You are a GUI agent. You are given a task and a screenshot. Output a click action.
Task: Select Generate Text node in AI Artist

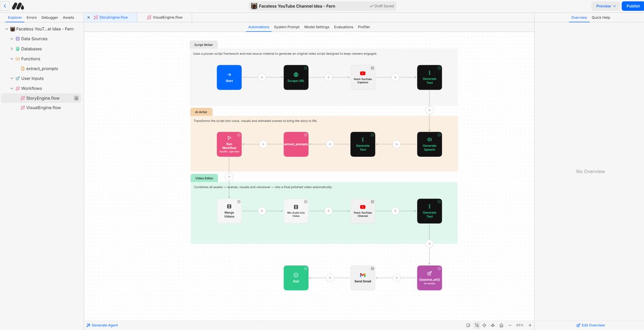pos(363,144)
